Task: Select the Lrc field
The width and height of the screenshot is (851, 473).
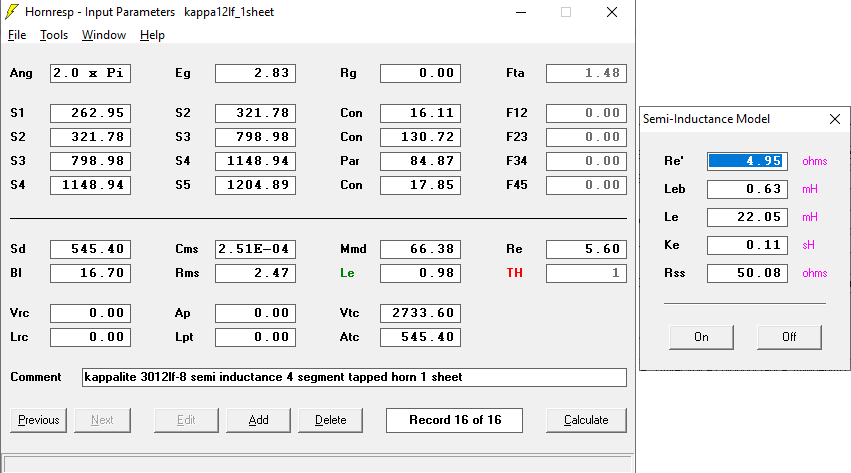Action: pyautogui.click(x=90, y=337)
